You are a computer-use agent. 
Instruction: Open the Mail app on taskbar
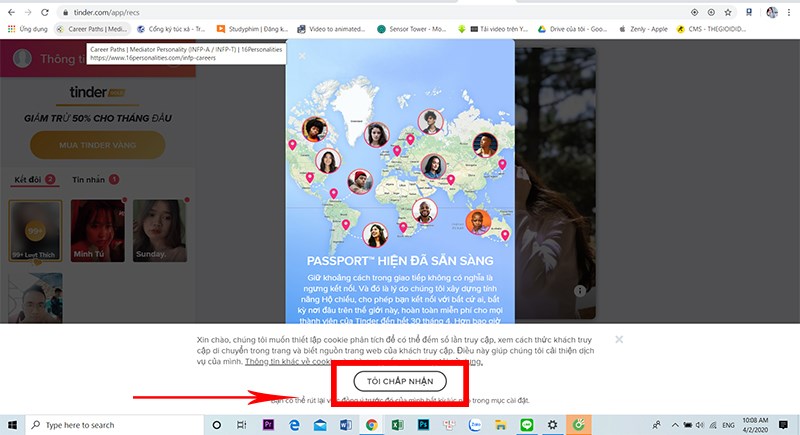coord(320,425)
